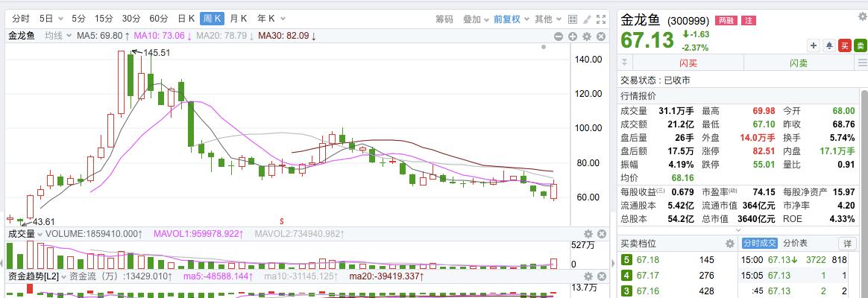Select the 周K weekly chart tab
This screenshot has width=868, height=298.
[212, 19]
